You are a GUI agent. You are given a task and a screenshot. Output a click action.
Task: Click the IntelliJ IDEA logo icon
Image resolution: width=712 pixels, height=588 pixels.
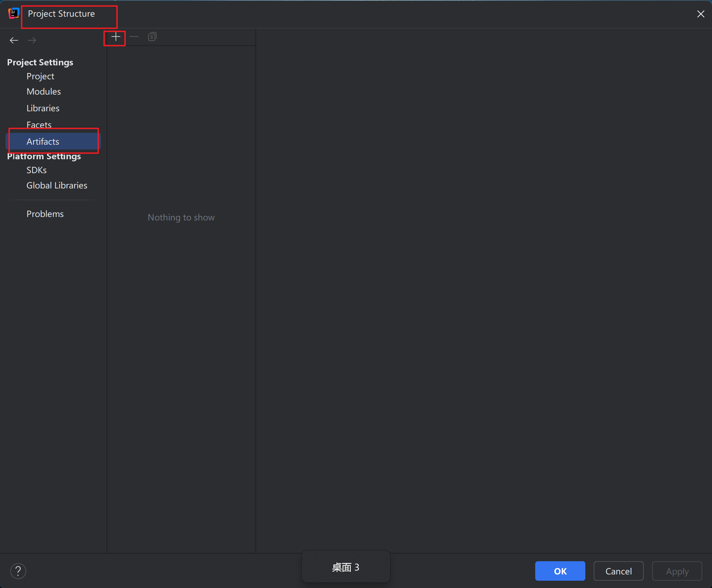[13, 14]
